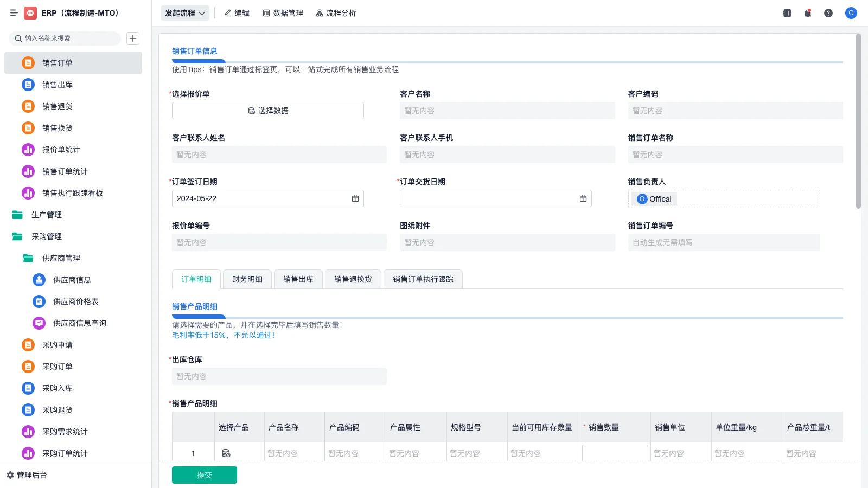Click the red ERP app logo
The width and height of the screenshot is (868, 488).
pyautogui.click(x=30, y=13)
